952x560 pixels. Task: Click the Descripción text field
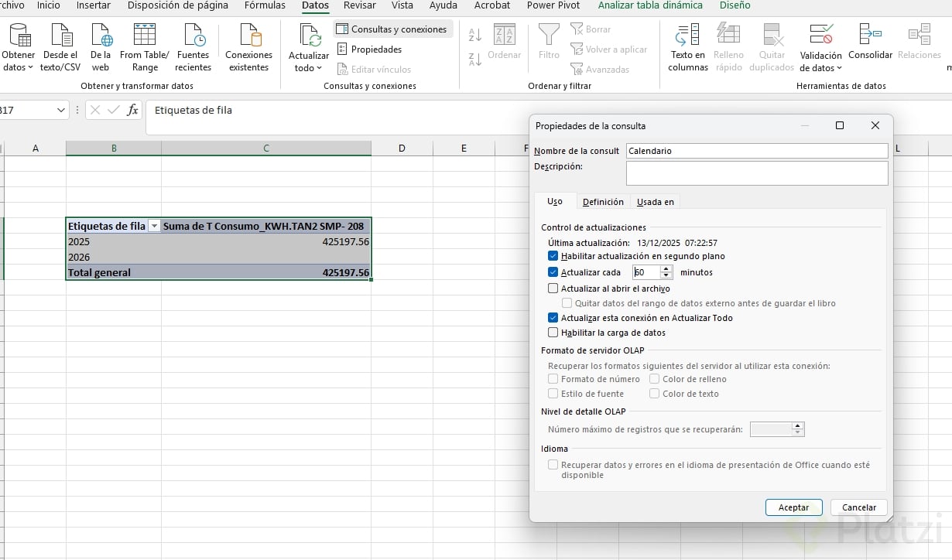[x=756, y=172]
